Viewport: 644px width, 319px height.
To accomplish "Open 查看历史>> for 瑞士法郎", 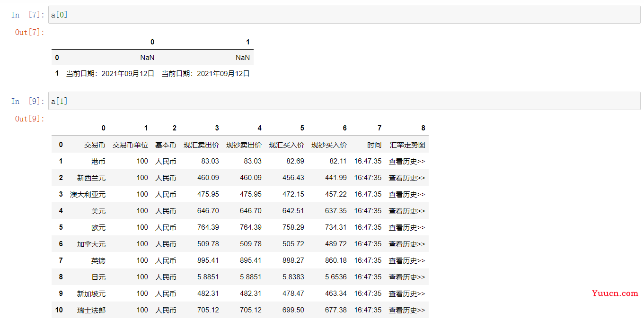I will coord(407,310).
